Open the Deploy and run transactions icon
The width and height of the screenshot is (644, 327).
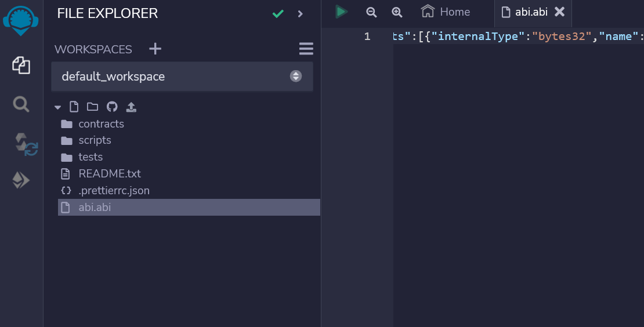(x=21, y=180)
